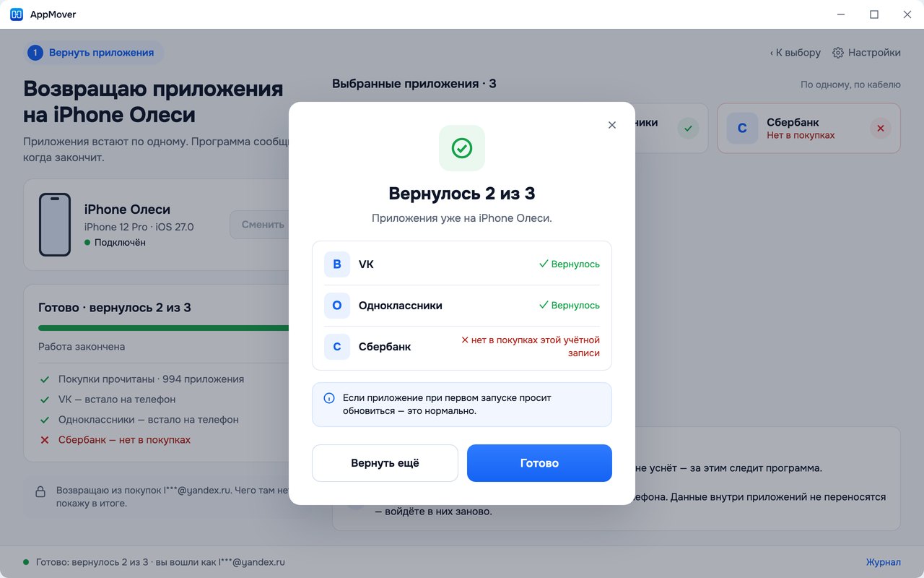Select the VK app letter icon in dialog
This screenshot has width=924, height=578.
(x=337, y=264)
